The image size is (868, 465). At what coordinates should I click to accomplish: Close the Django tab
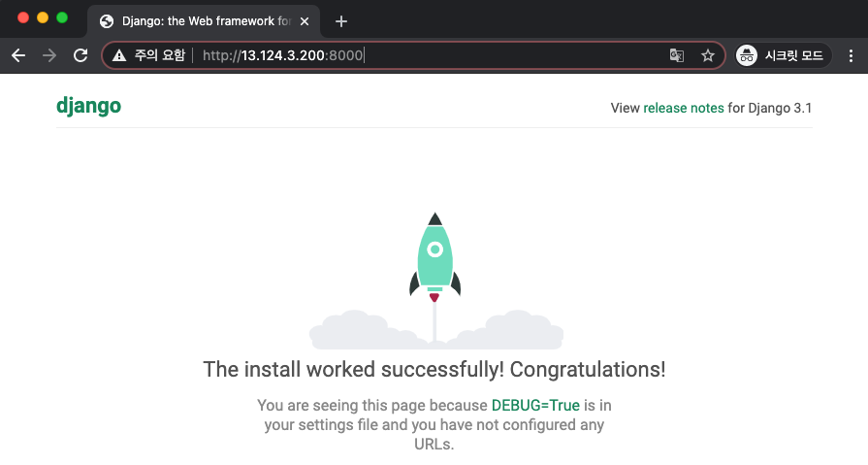[305, 21]
